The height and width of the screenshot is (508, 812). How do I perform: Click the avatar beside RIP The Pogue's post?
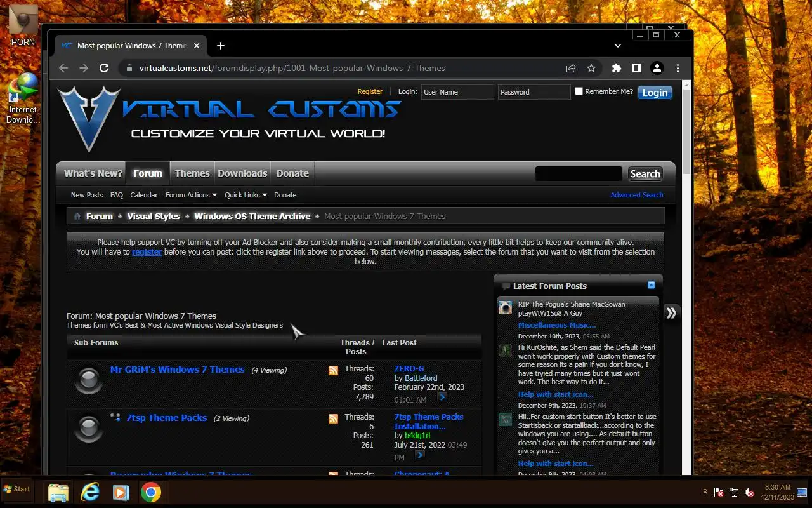505,307
